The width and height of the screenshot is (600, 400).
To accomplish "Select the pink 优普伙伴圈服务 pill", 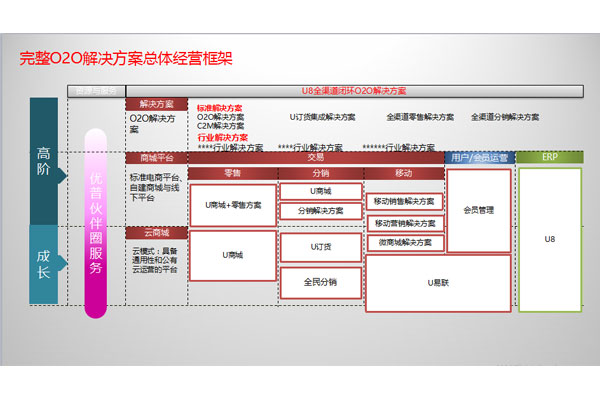I will [96, 224].
